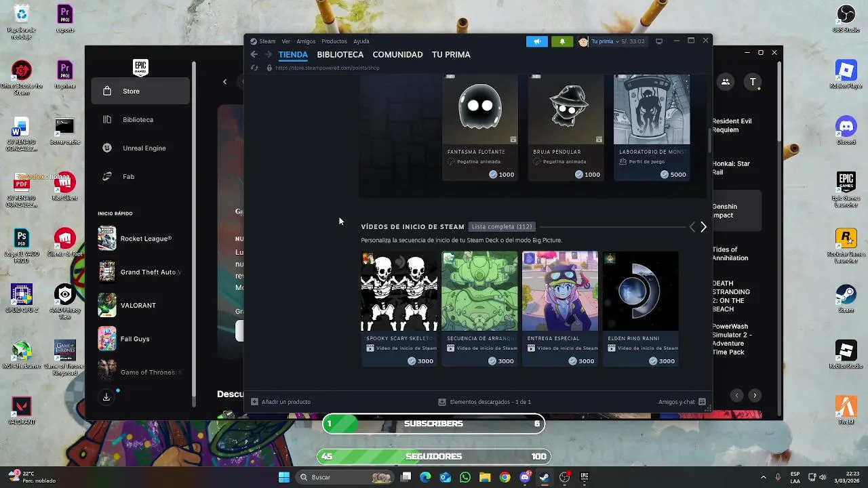The image size is (868, 488).
Task: Select Store in Epic Games sidebar
Action: click(x=140, y=91)
